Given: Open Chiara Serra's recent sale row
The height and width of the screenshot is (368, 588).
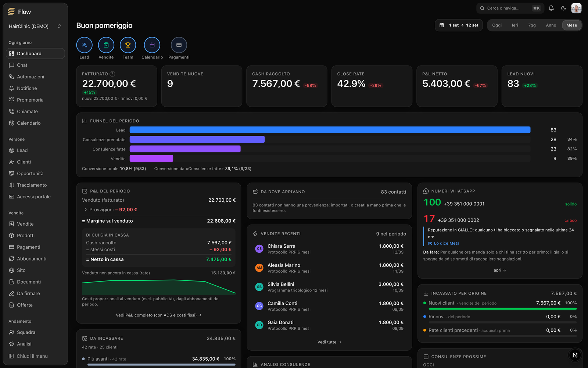Looking at the screenshot, I should coord(329,249).
